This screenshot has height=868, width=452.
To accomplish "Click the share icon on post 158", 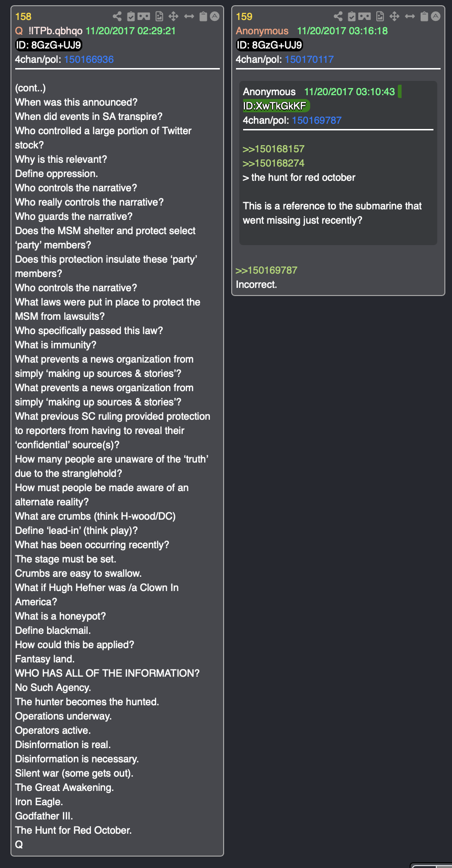I will [117, 17].
